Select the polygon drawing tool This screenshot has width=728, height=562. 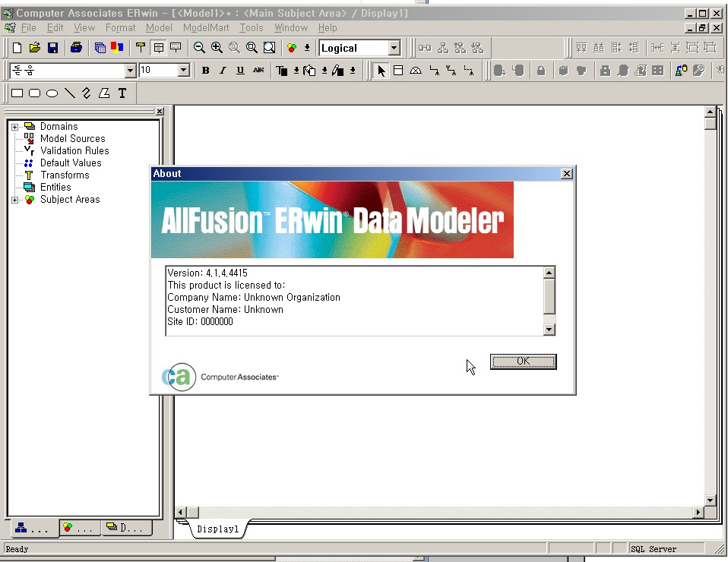pos(104,93)
